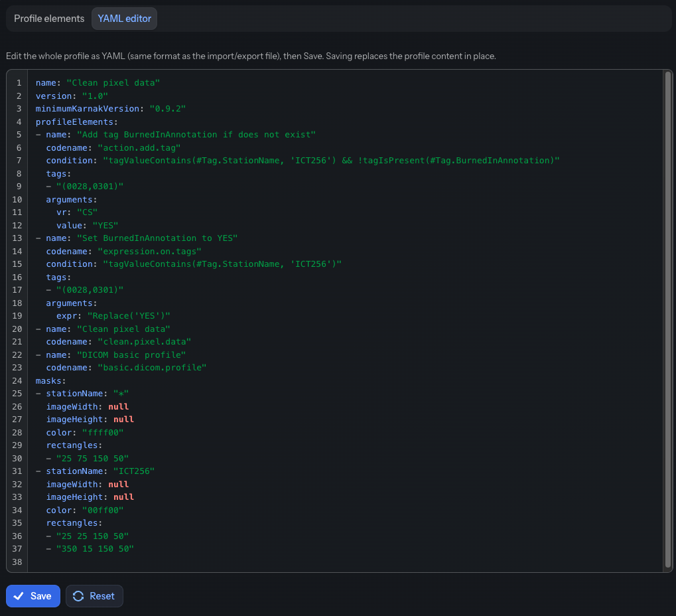
Task: Click the minimumKarnakVersion "0.9.2" value
Action: (x=167, y=109)
